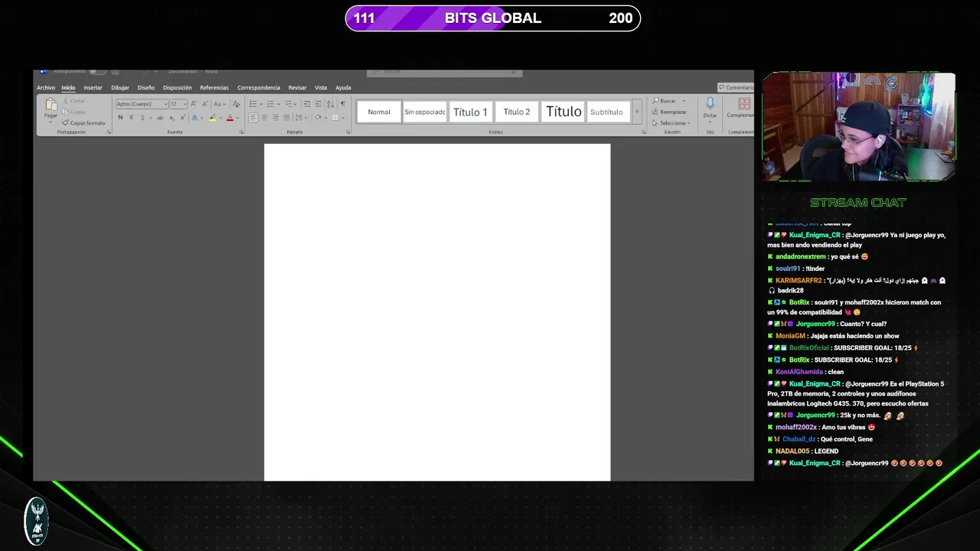Switch to the Diseño tab

click(x=146, y=87)
